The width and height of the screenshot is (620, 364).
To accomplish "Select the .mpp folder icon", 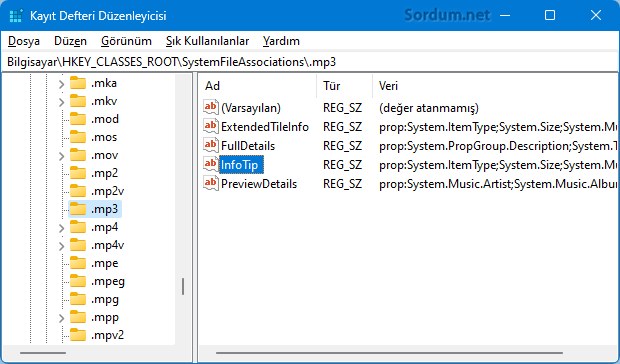I will pyautogui.click(x=78, y=317).
